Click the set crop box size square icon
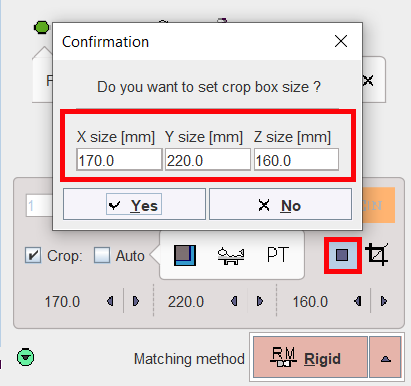The width and height of the screenshot is (411, 386). 342,255
